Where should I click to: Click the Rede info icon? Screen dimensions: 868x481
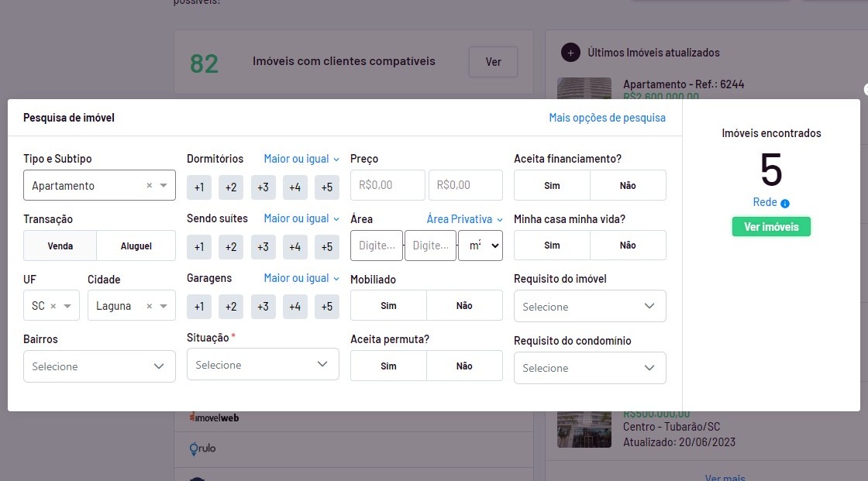click(785, 204)
